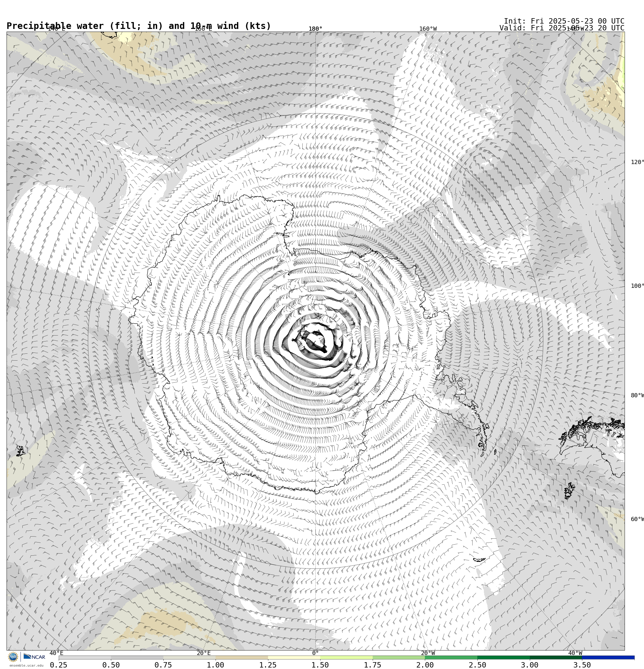Click the Valid time text line
This screenshot has width=644, height=669.
[x=562, y=28]
